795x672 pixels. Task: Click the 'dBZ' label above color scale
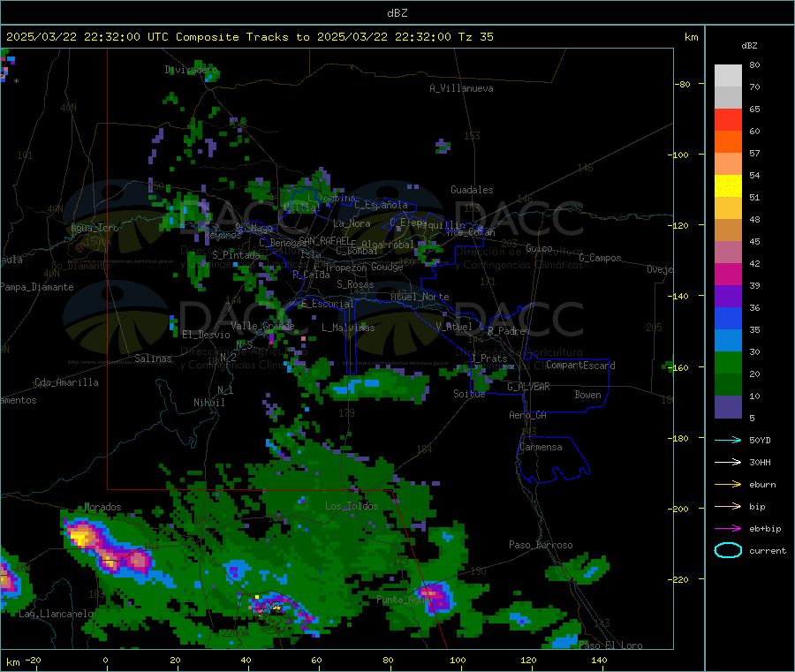click(749, 46)
